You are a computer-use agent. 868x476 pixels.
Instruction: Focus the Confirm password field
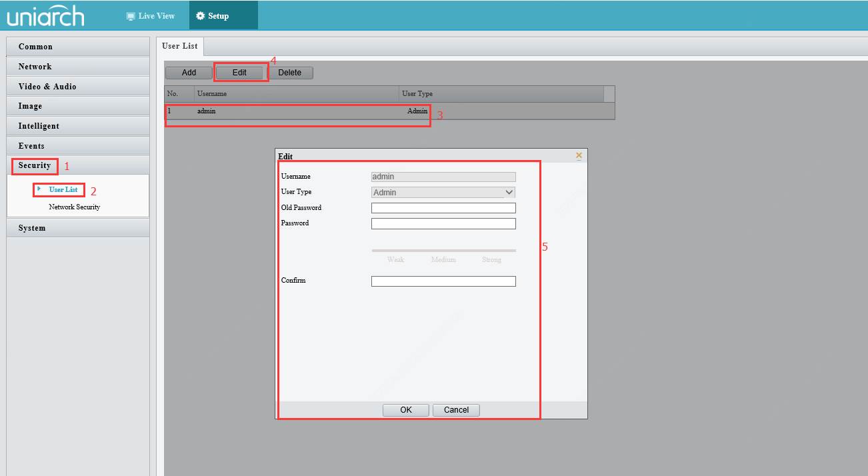click(x=443, y=281)
